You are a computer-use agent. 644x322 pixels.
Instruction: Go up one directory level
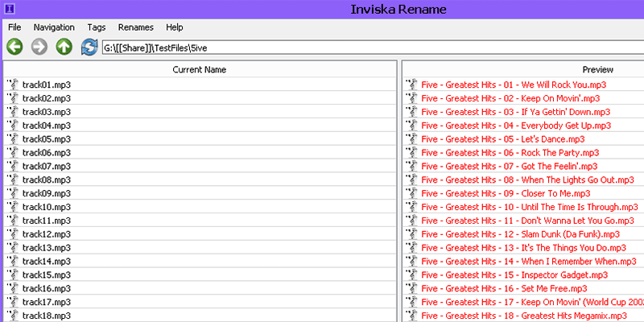point(64,47)
